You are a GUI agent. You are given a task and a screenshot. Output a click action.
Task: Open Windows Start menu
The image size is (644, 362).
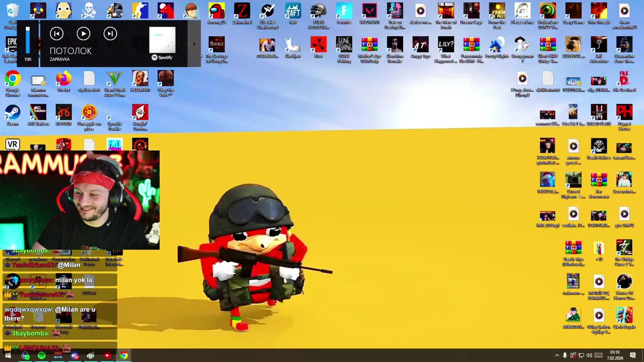point(8,355)
